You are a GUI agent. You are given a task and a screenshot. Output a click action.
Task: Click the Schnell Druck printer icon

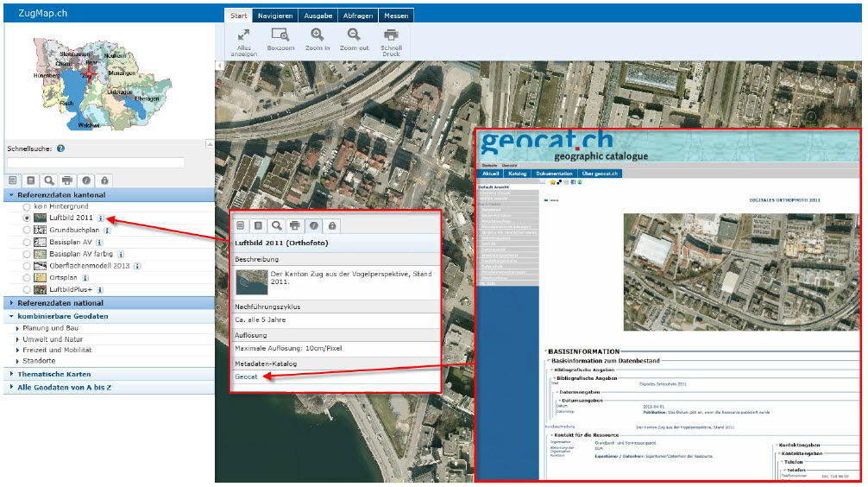(391, 40)
